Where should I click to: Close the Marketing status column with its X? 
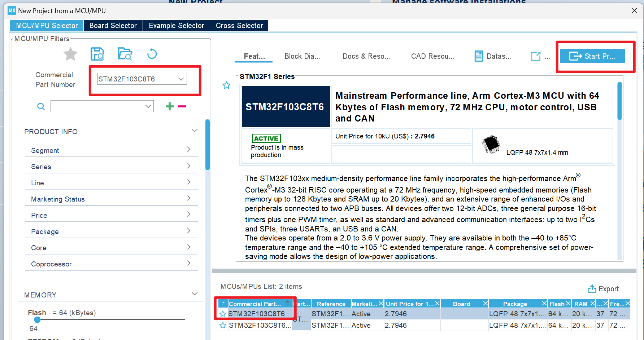(381, 304)
